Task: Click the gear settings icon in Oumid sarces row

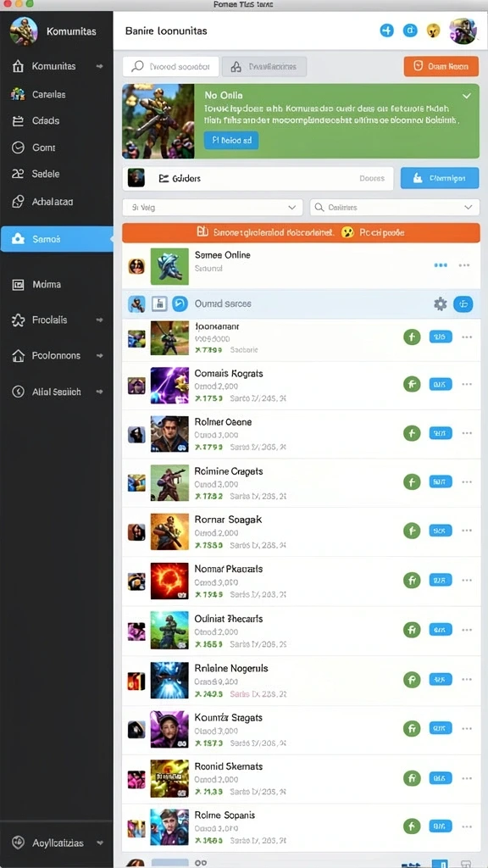Action: click(x=440, y=303)
